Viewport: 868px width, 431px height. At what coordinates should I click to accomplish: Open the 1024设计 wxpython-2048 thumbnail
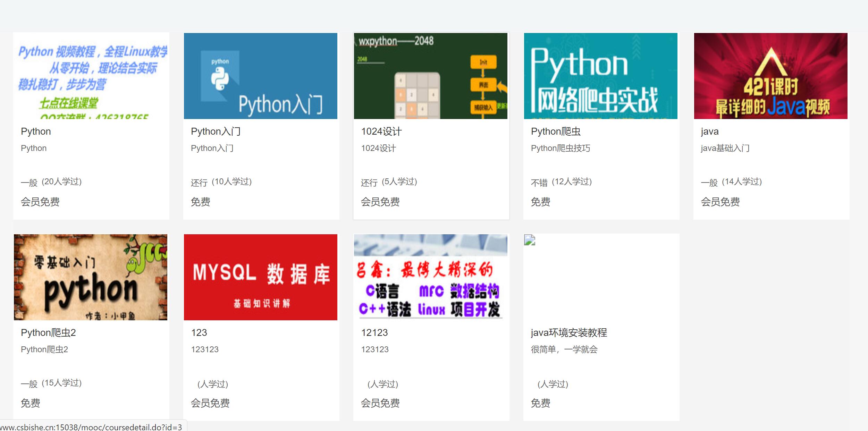431,76
